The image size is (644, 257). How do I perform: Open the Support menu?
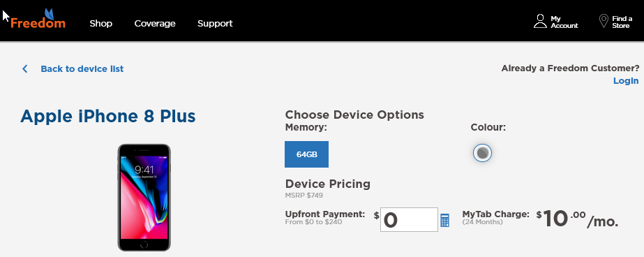tap(215, 24)
